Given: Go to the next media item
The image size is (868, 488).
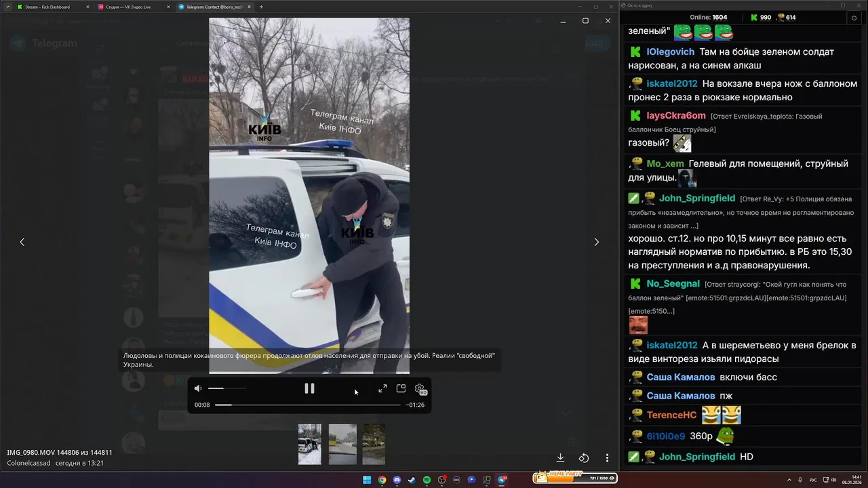Looking at the screenshot, I should 597,242.
